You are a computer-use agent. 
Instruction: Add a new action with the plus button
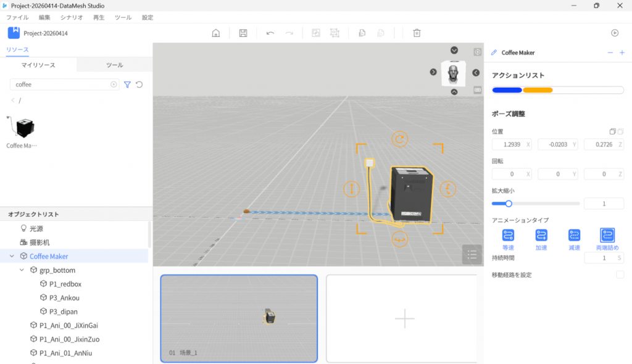click(x=622, y=53)
